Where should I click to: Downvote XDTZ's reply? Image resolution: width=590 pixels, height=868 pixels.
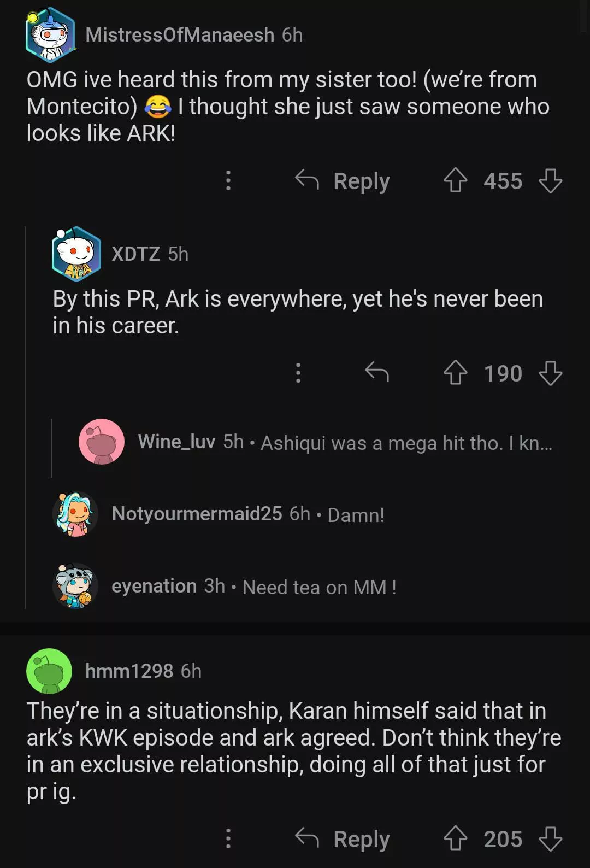click(550, 373)
